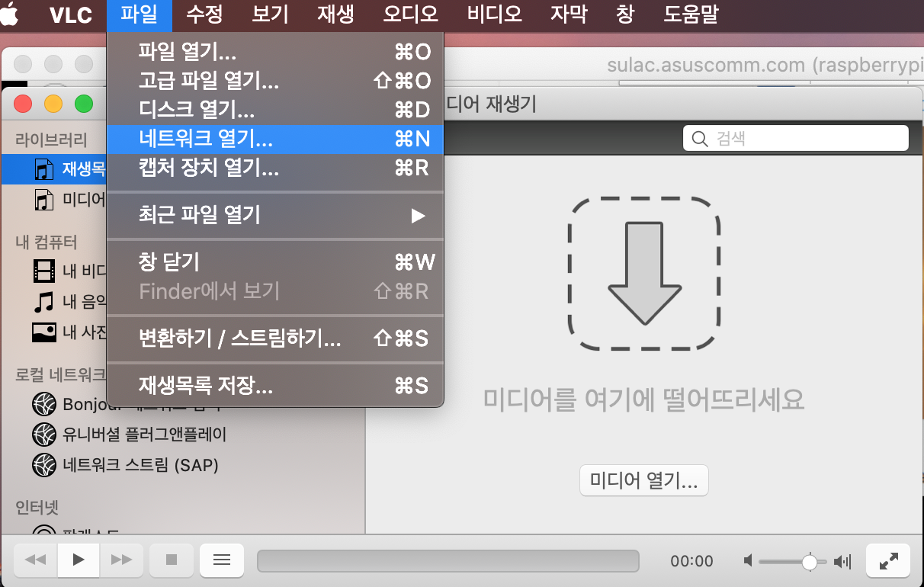Choose 디스크 열기... menu entry
Screen dimensions: 924x587
(x=275, y=110)
